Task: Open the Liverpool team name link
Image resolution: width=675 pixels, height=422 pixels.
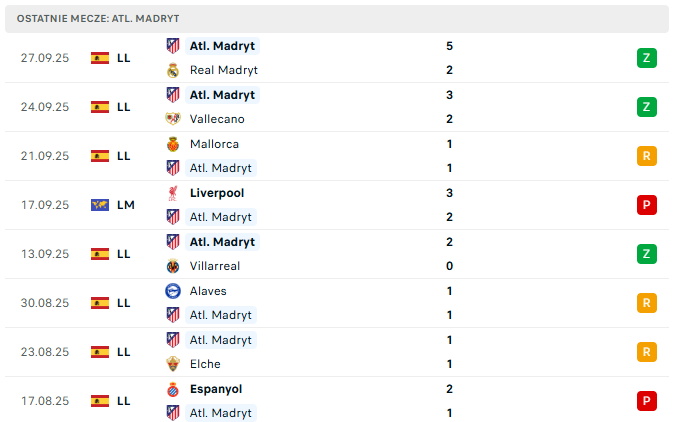Action: pyautogui.click(x=217, y=193)
